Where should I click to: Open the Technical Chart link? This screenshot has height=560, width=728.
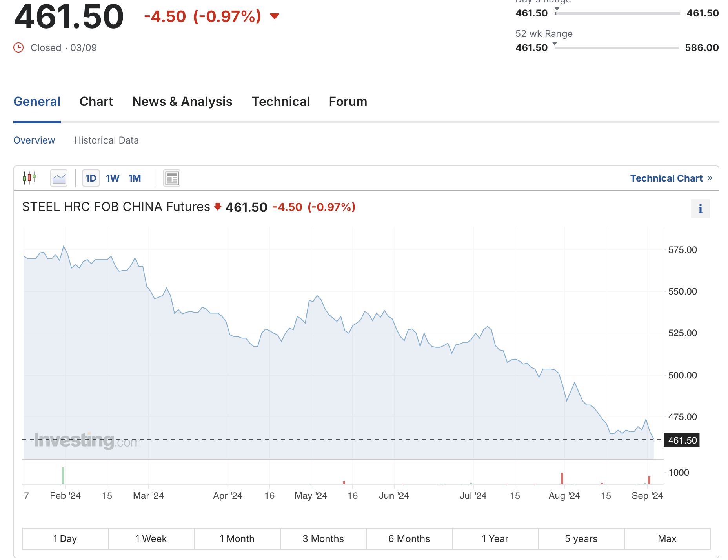coord(666,178)
